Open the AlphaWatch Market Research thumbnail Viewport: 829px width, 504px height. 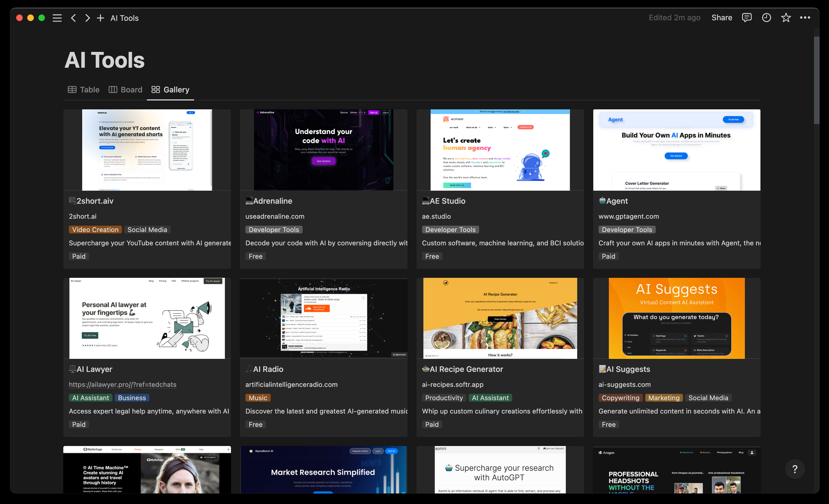[x=323, y=469]
